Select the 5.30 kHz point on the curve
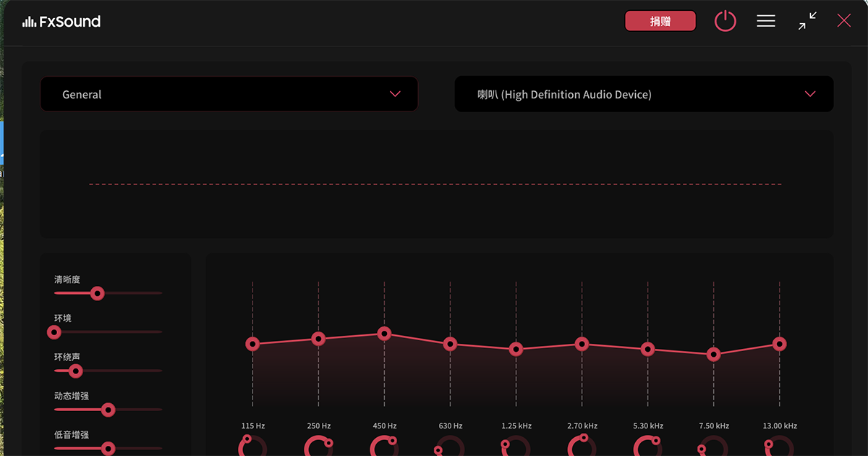 (x=647, y=350)
